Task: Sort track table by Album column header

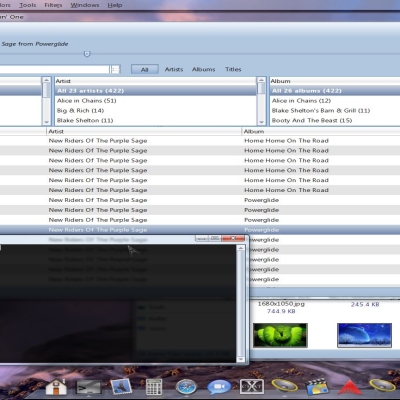Action: 321,131
